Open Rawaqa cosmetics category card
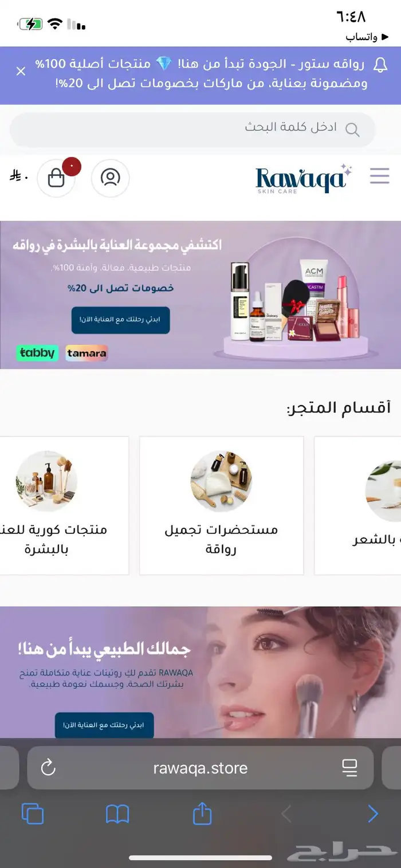 pyautogui.click(x=221, y=505)
